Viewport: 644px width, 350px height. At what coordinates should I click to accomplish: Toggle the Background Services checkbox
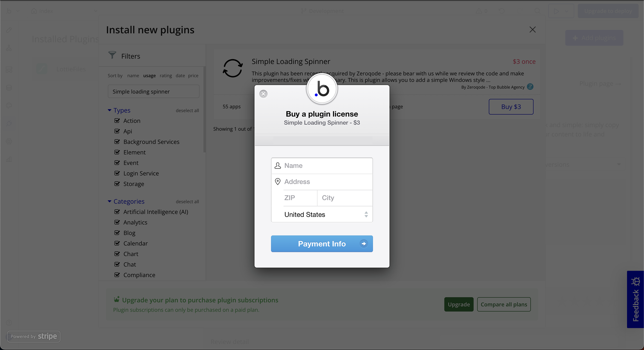(x=117, y=142)
